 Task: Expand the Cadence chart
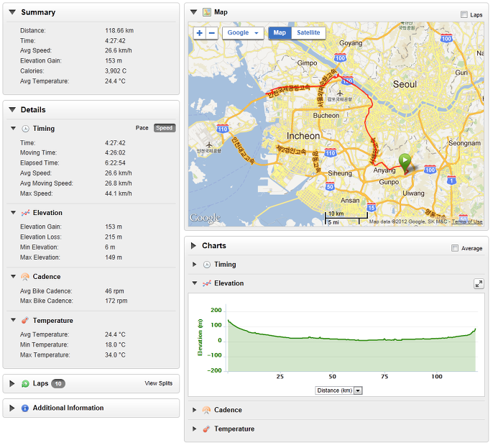194,410
